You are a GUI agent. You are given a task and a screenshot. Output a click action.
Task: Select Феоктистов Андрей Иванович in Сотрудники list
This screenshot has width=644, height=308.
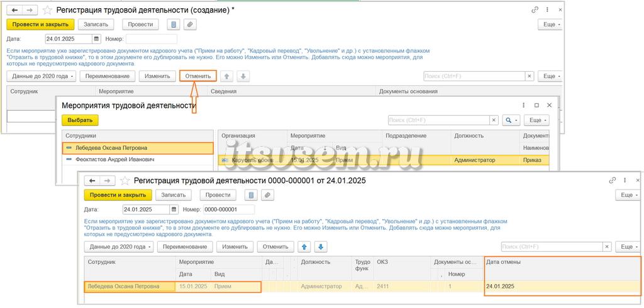coord(138,159)
